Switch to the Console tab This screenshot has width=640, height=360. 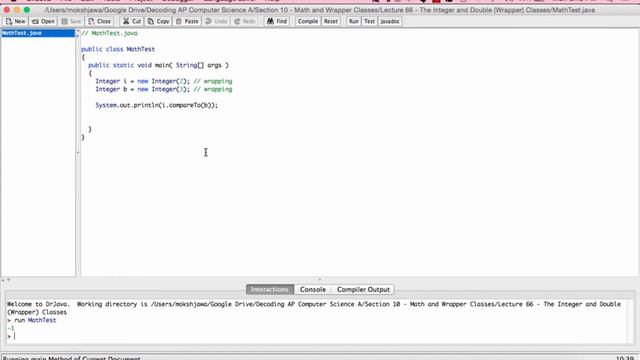tap(313, 289)
